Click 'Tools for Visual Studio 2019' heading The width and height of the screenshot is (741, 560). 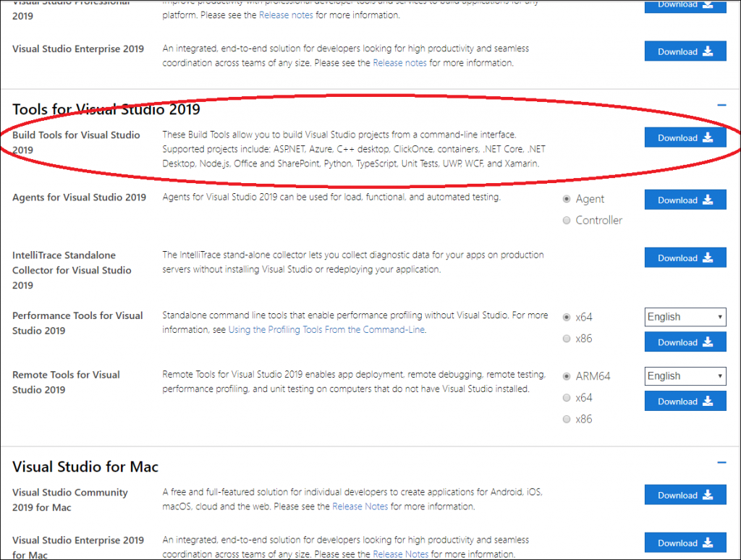(x=106, y=109)
